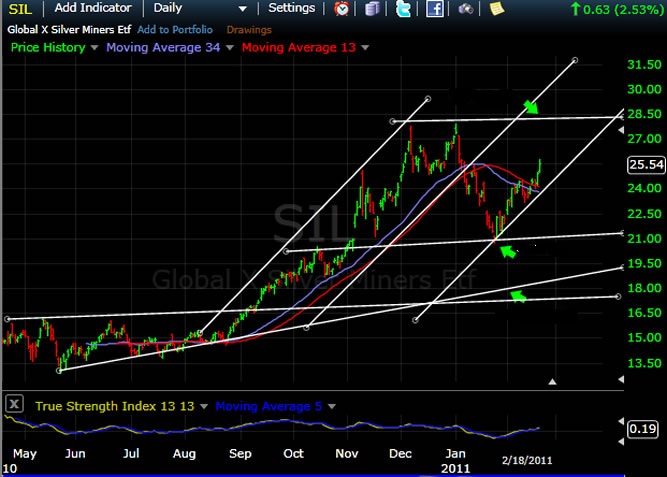The image size is (667, 477).
Task: Click the SIL ticker symbol field
Action: click(20, 8)
